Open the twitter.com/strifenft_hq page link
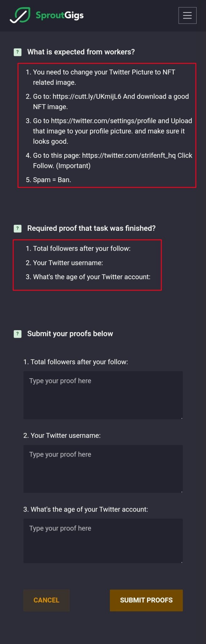Screen dimensions: 206x644 [129, 156]
